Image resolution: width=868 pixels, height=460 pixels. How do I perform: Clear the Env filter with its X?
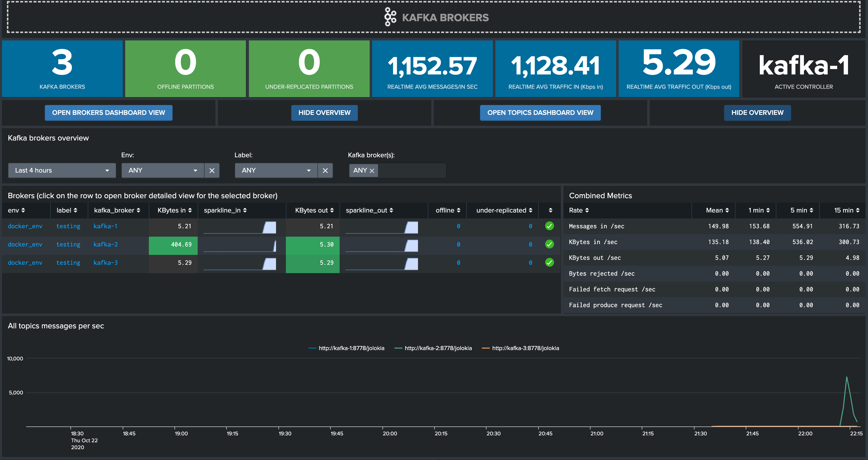pos(212,171)
